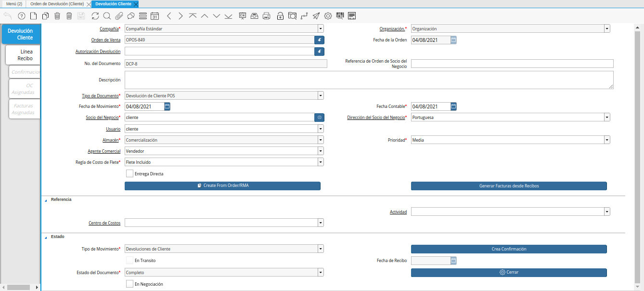Click the Refresh icon in toolbar
Viewport: 644px width, 291px height.
click(95, 16)
